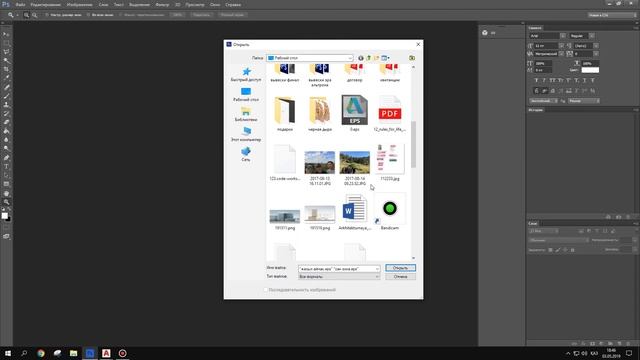Select the Crop tool
Image resolution: width=640 pixels, height=360 pixels.
click(x=6, y=69)
